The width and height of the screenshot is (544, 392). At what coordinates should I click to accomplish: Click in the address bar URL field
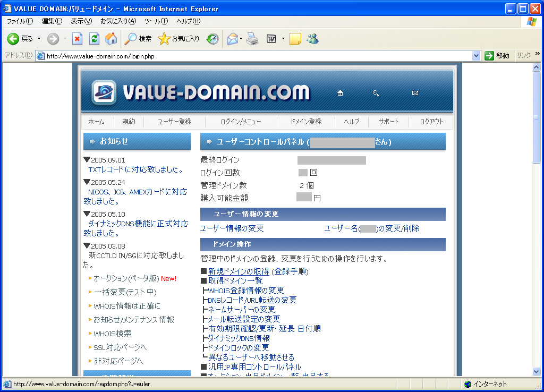pos(259,56)
